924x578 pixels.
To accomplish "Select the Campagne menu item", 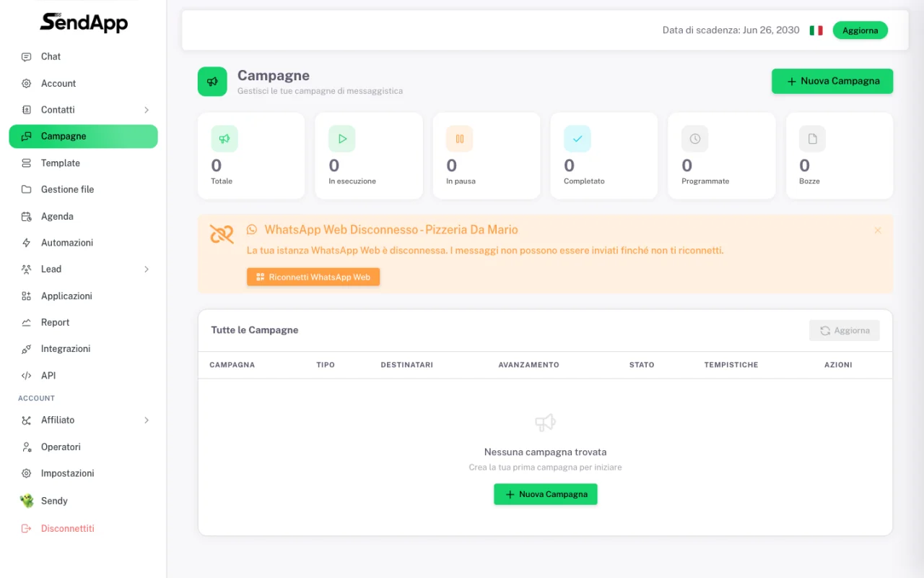I will click(x=83, y=137).
